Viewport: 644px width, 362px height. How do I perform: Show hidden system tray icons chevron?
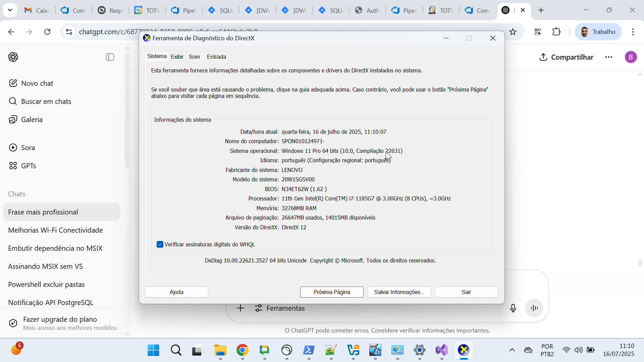pyautogui.click(x=512, y=350)
